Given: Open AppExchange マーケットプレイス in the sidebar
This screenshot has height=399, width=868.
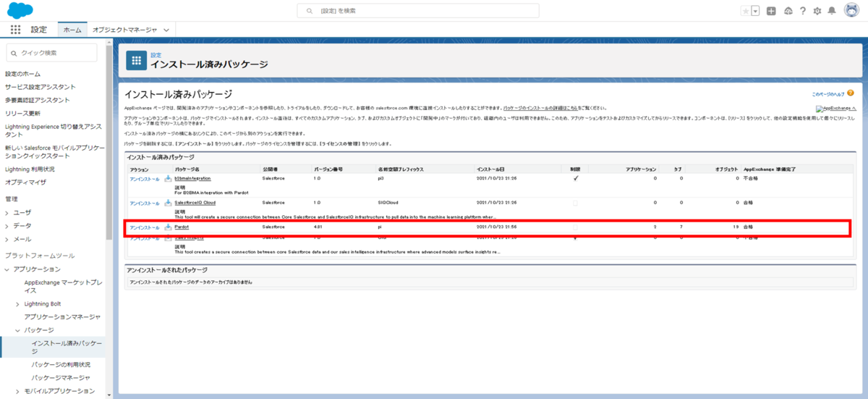Looking at the screenshot, I should (x=62, y=286).
